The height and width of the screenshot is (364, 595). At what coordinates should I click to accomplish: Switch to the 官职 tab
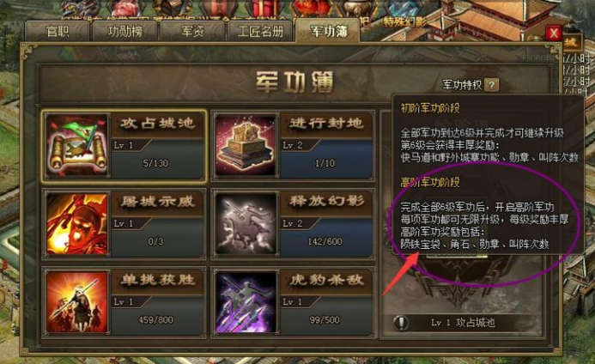coord(58,32)
